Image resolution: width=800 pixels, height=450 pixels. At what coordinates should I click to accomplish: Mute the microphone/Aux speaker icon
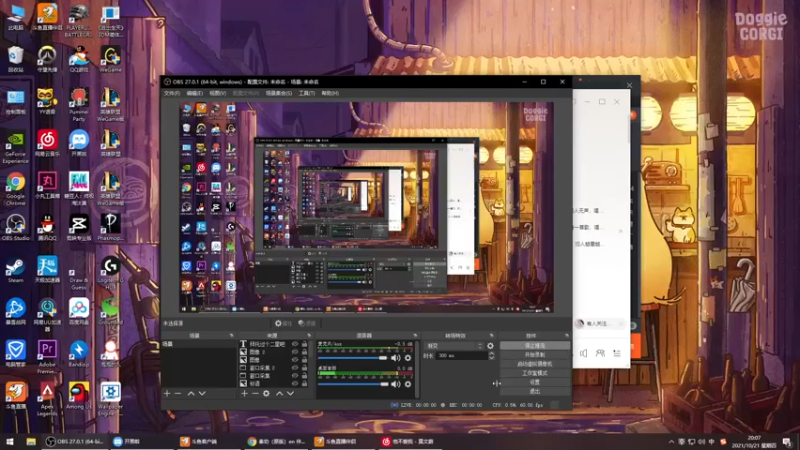[x=395, y=358]
